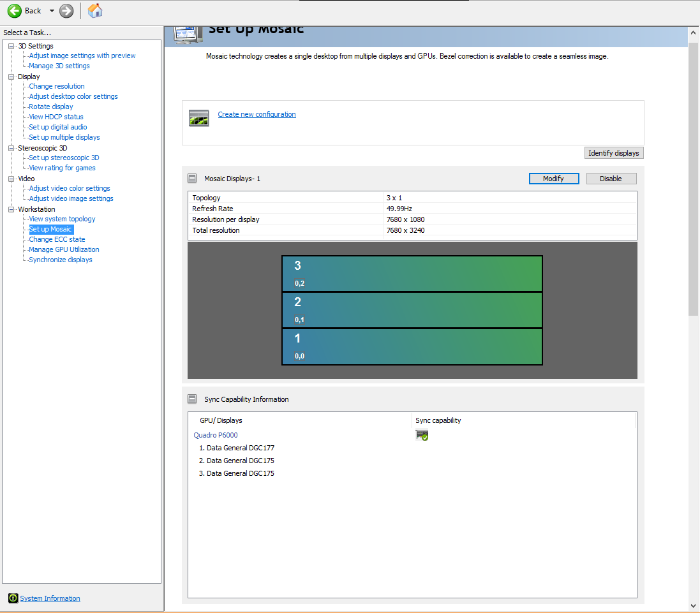Click the System Information icon
The width and height of the screenshot is (700, 613).
[13, 598]
